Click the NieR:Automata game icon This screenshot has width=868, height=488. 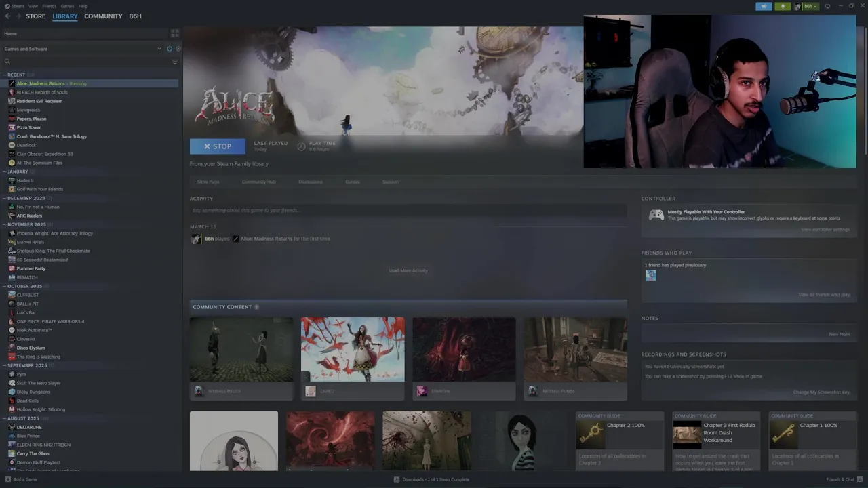click(x=12, y=330)
